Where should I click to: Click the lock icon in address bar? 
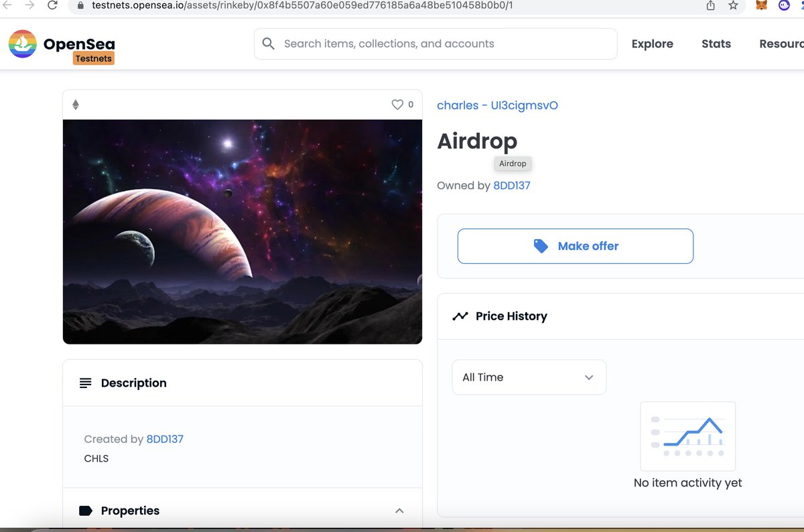pyautogui.click(x=80, y=5)
